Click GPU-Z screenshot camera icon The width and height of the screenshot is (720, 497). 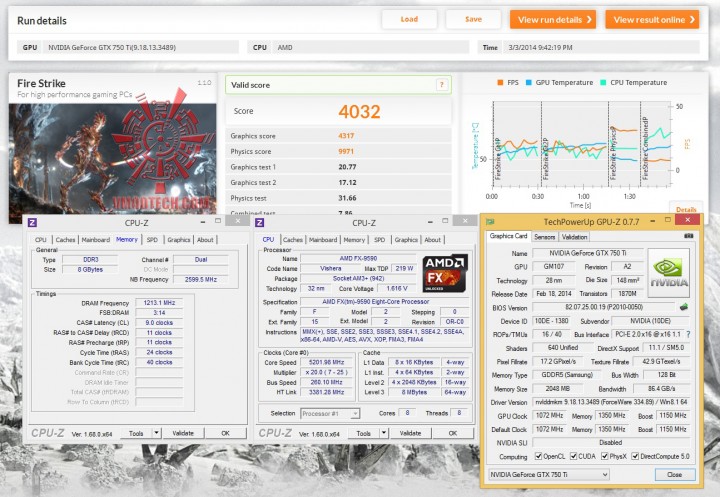click(x=688, y=236)
